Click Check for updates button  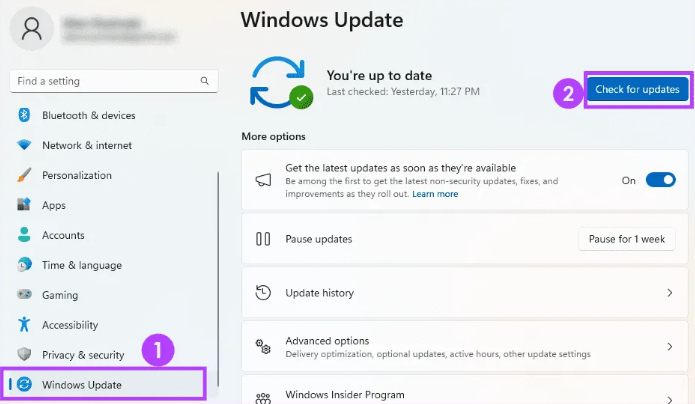pyautogui.click(x=637, y=89)
